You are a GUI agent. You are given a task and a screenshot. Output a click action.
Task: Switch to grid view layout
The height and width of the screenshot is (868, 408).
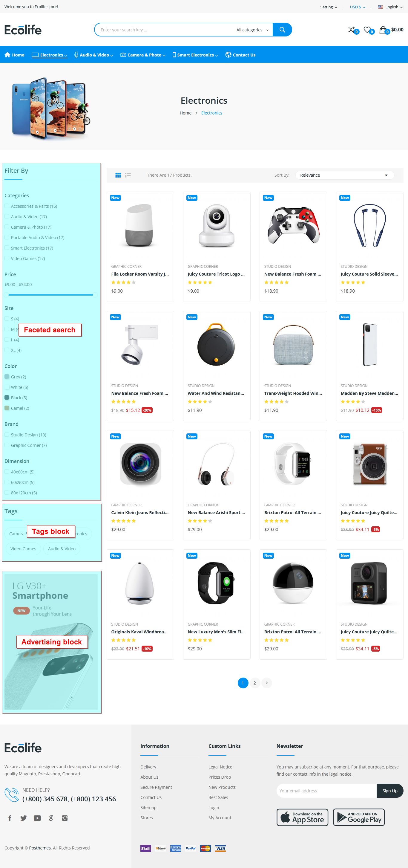(x=118, y=175)
